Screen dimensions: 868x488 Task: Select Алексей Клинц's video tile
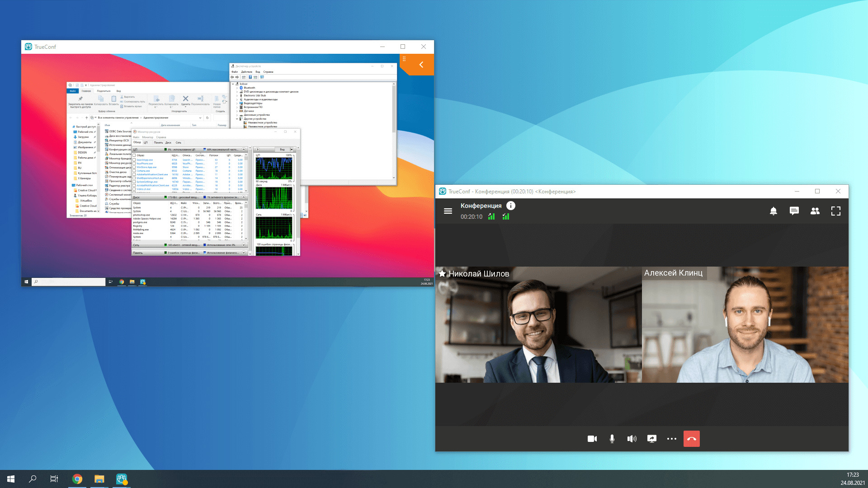(x=745, y=324)
